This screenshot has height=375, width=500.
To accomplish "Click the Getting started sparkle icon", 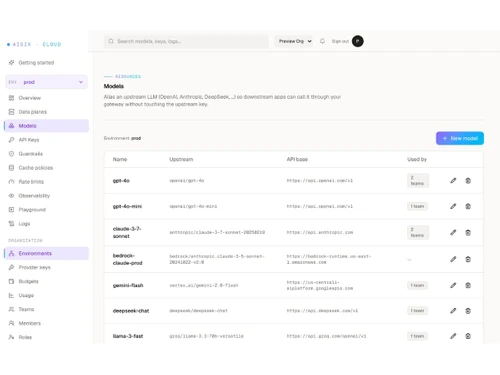I will (x=11, y=63).
